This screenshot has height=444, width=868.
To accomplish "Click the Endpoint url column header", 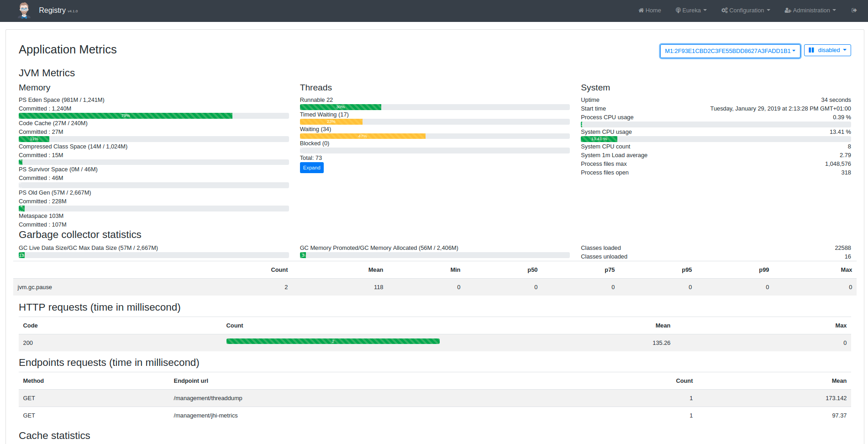I will point(191,381).
